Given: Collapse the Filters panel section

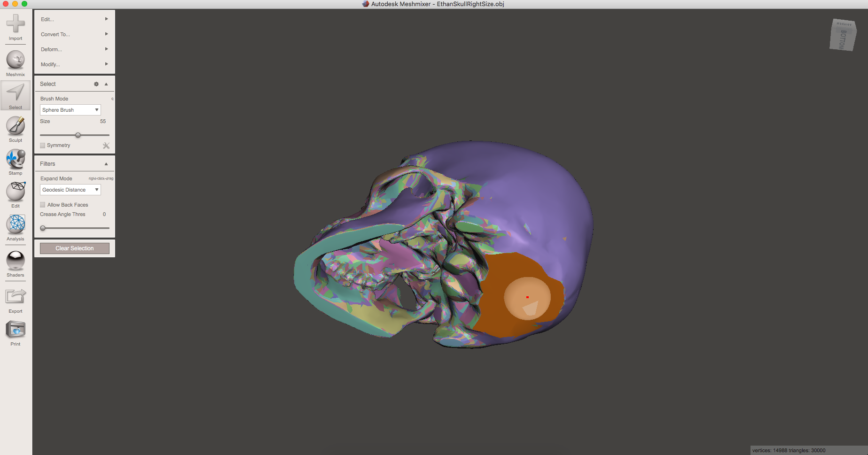Looking at the screenshot, I should click(106, 164).
